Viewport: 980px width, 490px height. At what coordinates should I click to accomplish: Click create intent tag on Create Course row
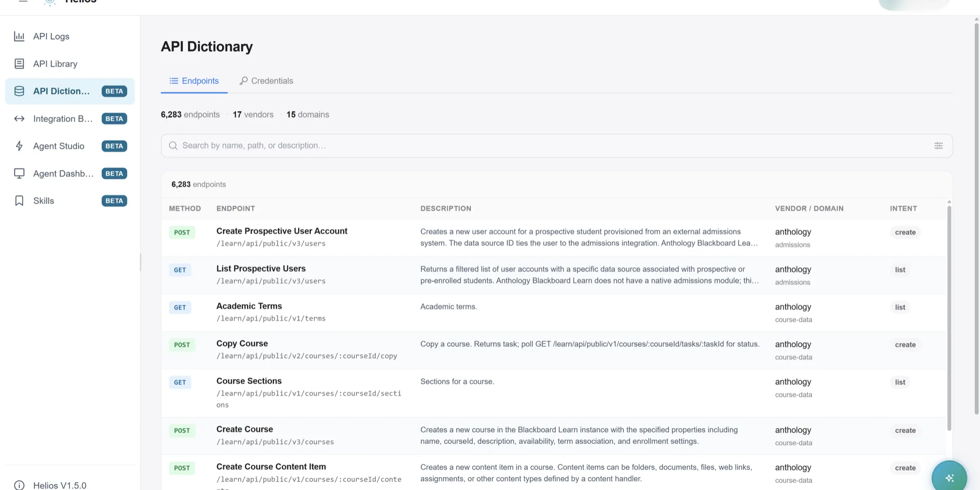(x=905, y=431)
